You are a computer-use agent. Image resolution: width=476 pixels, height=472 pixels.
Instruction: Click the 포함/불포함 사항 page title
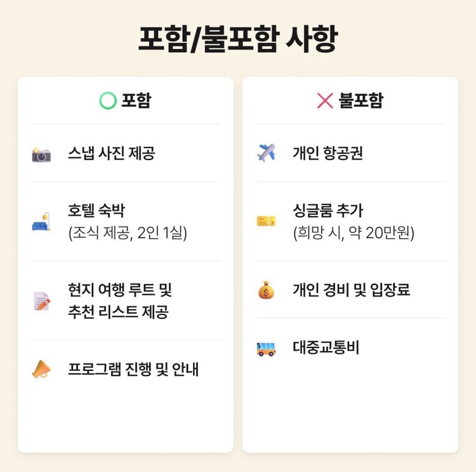(238, 40)
